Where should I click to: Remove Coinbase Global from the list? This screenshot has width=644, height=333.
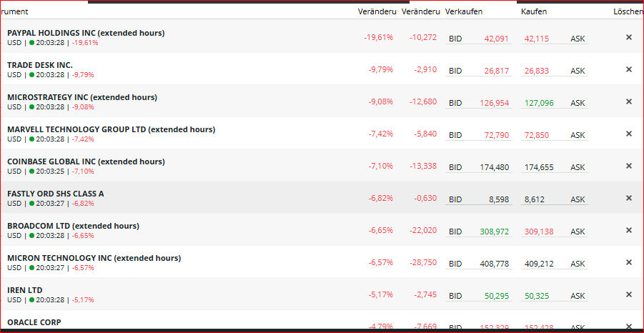[x=629, y=166]
